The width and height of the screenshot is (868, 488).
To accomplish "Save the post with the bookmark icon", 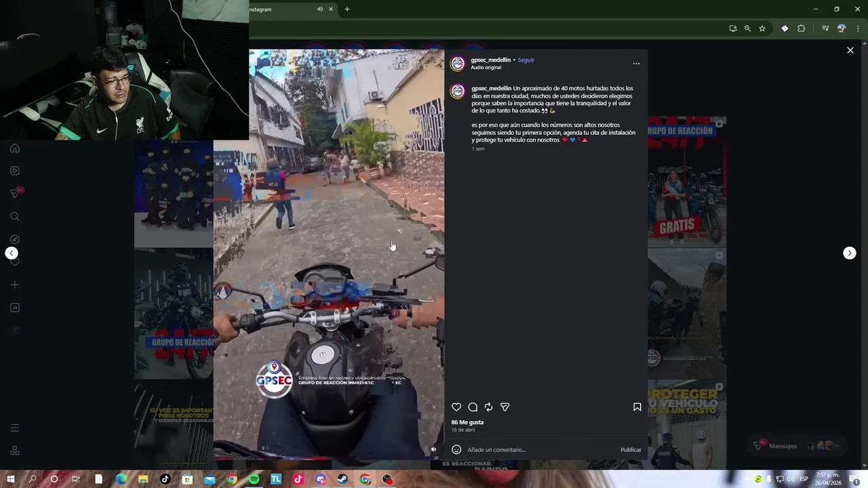I will coord(637,407).
